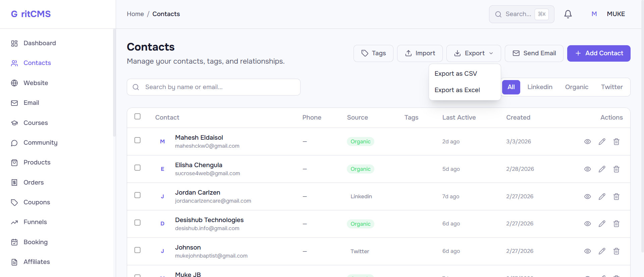
Task: Click the Funnels trend icon
Action: (x=14, y=222)
